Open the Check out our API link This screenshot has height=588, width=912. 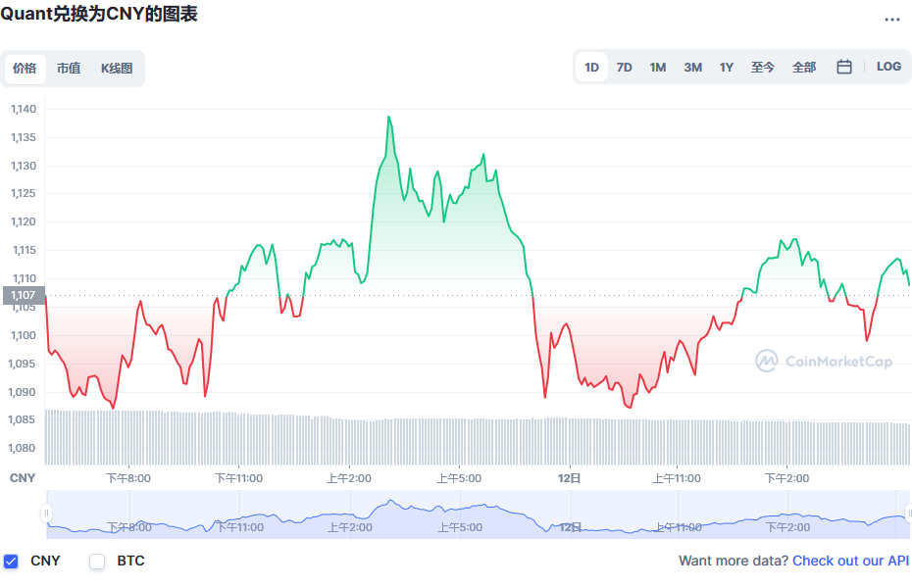[x=849, y=560]
